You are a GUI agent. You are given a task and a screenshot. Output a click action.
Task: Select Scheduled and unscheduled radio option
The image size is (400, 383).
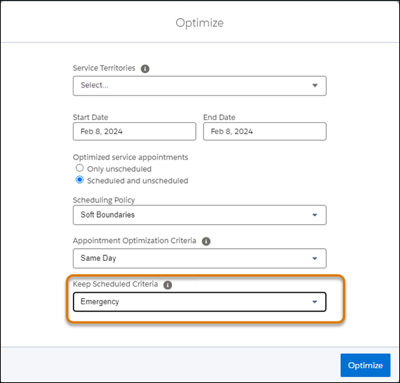coord(79,180)
